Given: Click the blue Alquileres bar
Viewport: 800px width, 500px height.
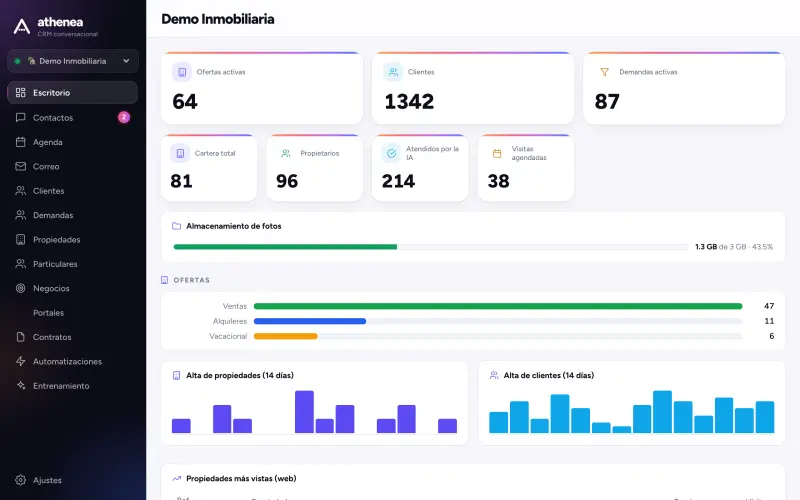Looking at the screenshot, I should (x=310, y=321).
